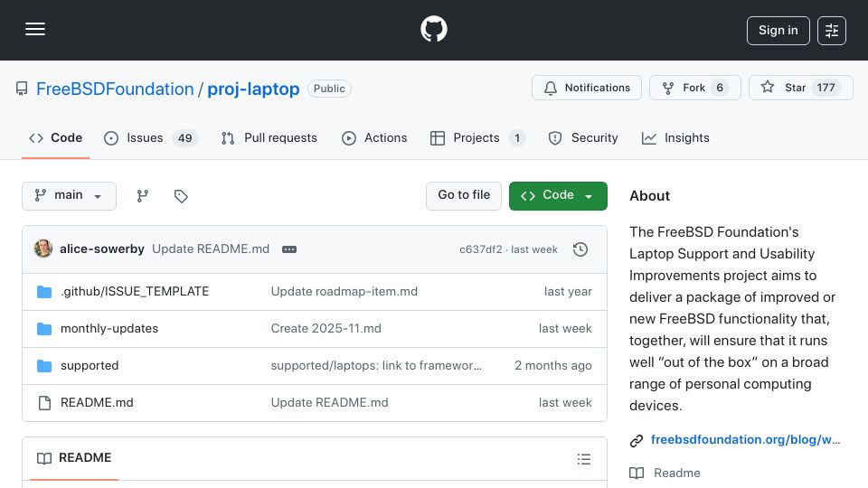Open the FreeBSDFoundation organization link

tap(115, 89)
